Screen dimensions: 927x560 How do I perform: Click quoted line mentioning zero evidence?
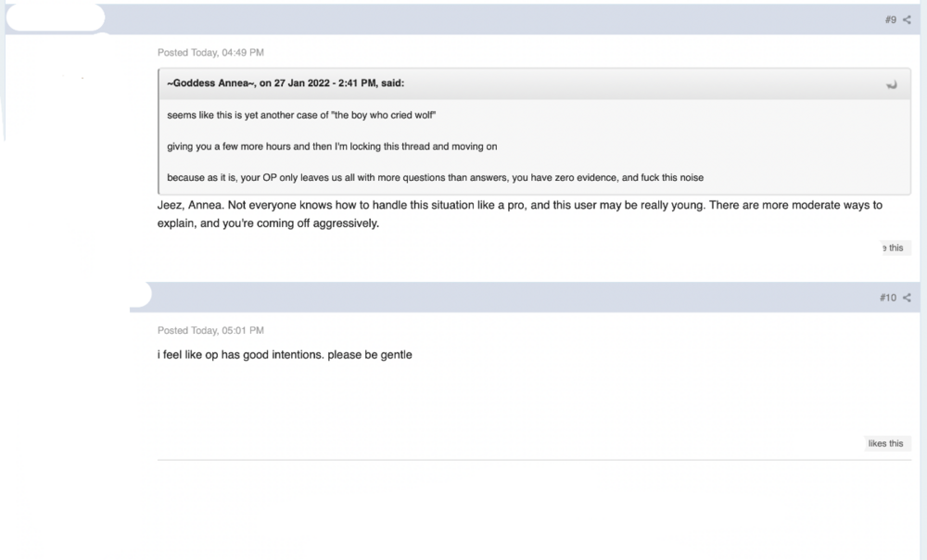tap(435, 177)
